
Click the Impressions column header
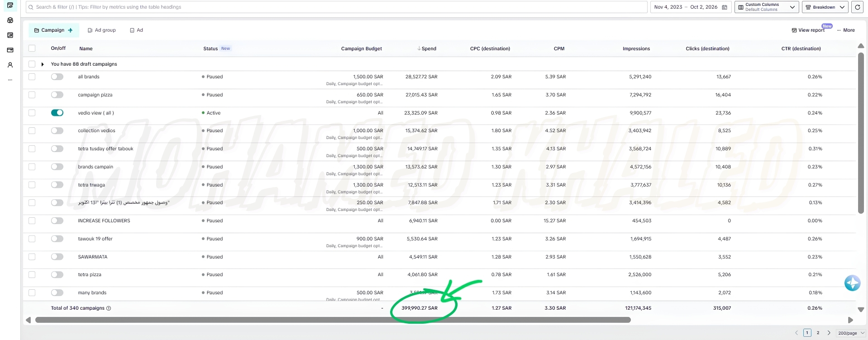click(636, 48)
